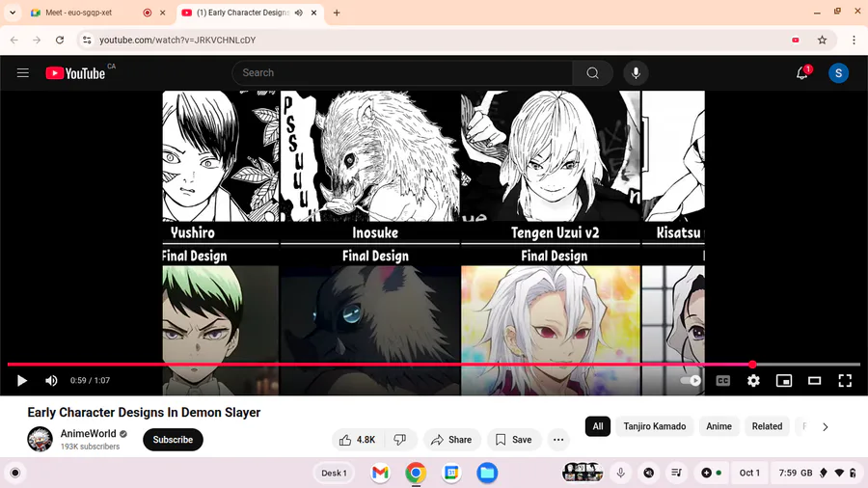This screenshot has height=488, width=868.
Task: Open media controls in shelf
Action: [676, 474]
